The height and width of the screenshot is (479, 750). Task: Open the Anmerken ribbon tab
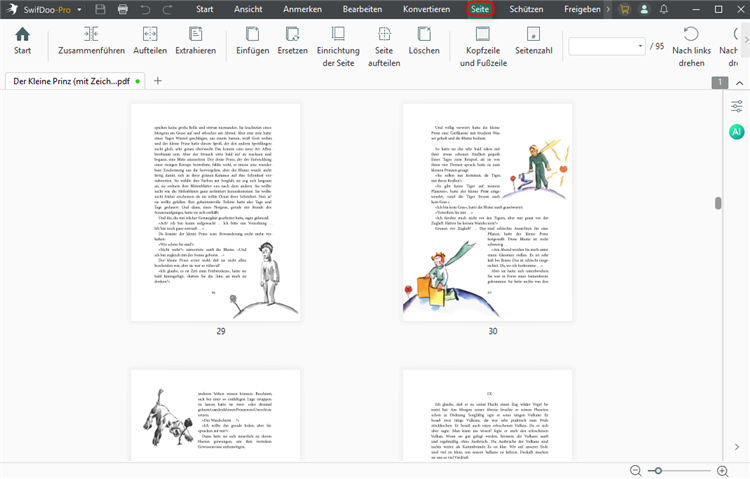tap(301, 9)
